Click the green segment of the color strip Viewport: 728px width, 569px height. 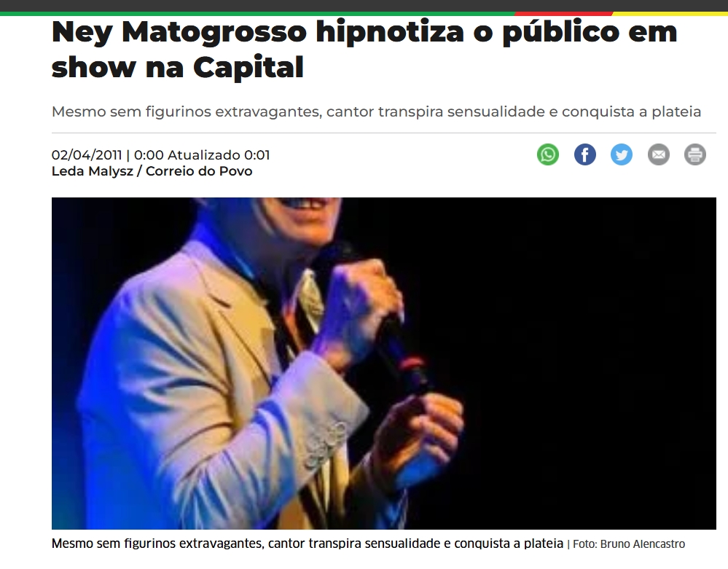[257, 13]
